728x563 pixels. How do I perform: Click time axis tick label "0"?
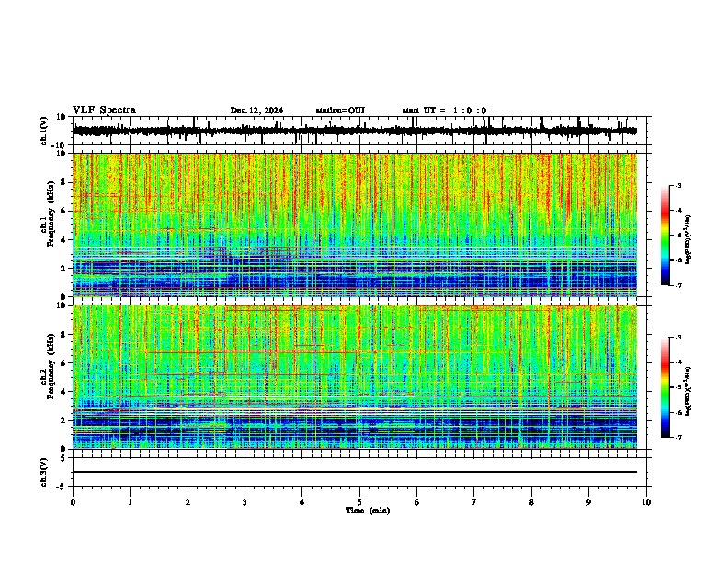pos(73,502)
